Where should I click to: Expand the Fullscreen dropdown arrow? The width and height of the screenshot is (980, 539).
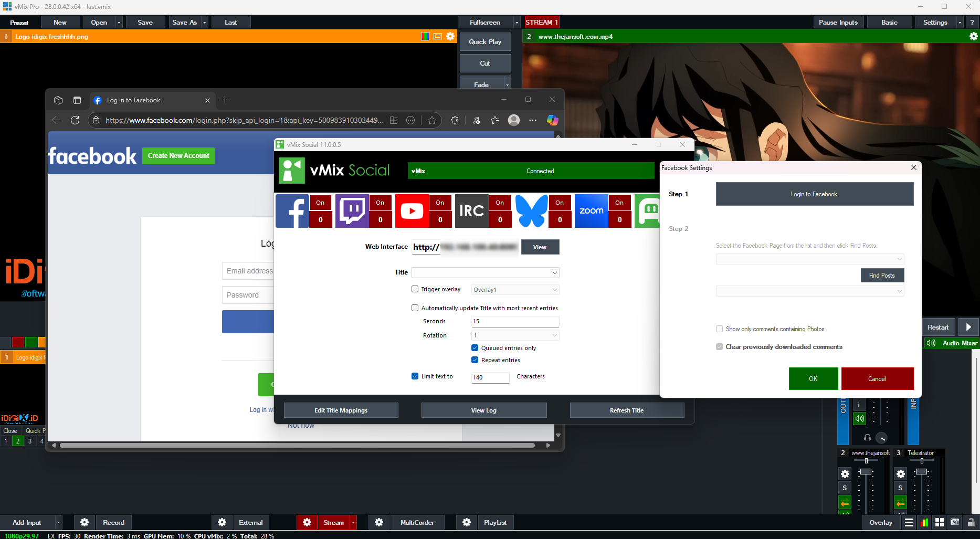[x=517, y=23]
